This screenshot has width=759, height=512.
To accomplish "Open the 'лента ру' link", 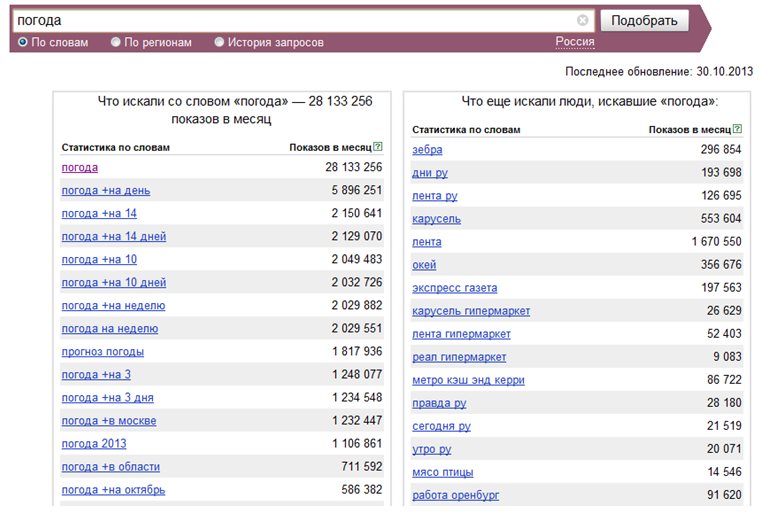I will pos(435,196).
